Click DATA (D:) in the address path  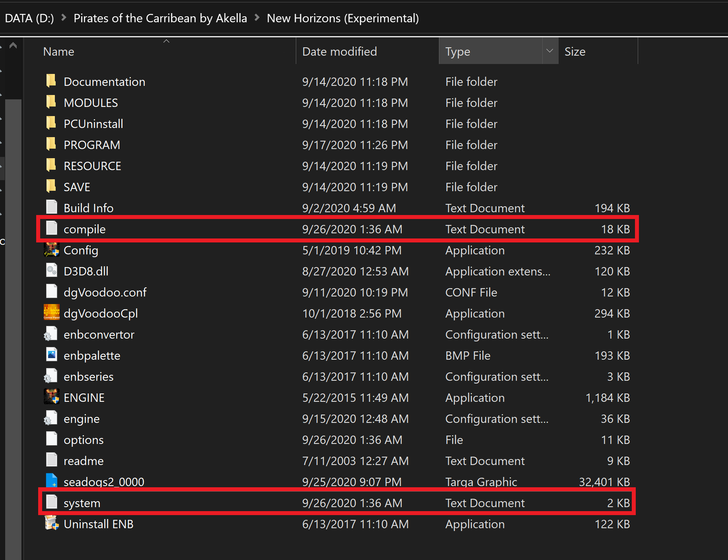click(x=29, y=18)
